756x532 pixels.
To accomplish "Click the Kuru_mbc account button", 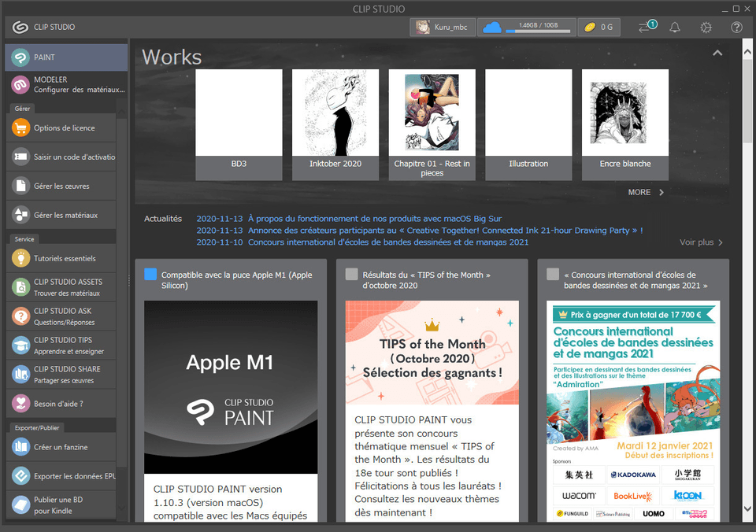I will [x=443, y=27].
